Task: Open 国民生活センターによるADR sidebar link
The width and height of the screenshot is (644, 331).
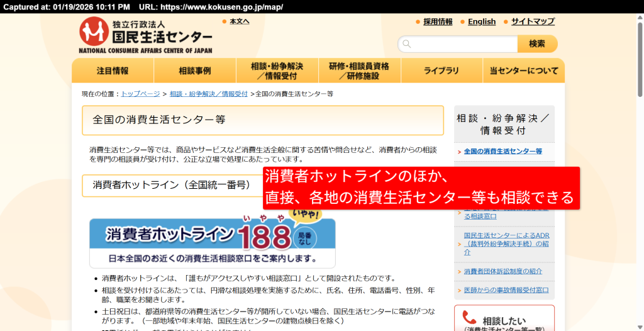Action: click(506, 244)
